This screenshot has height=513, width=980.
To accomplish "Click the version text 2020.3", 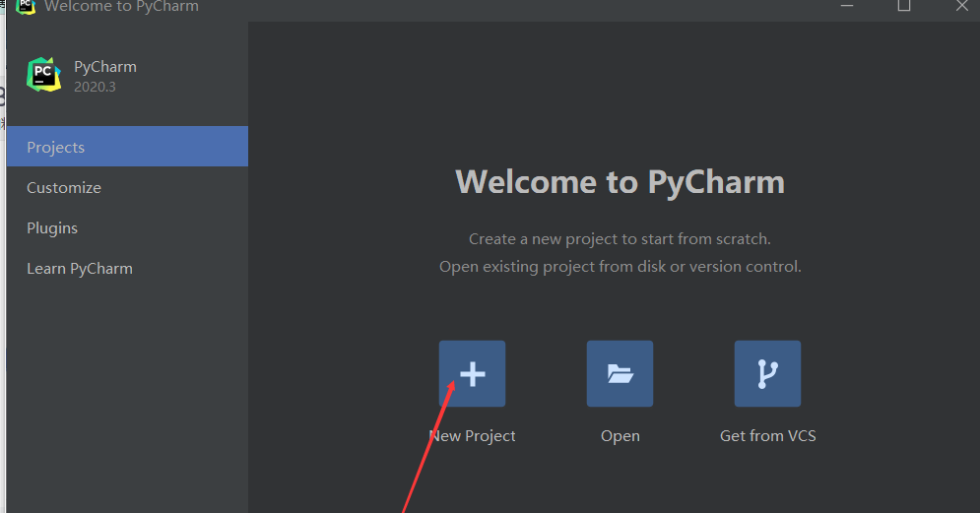I will (95, 87).
